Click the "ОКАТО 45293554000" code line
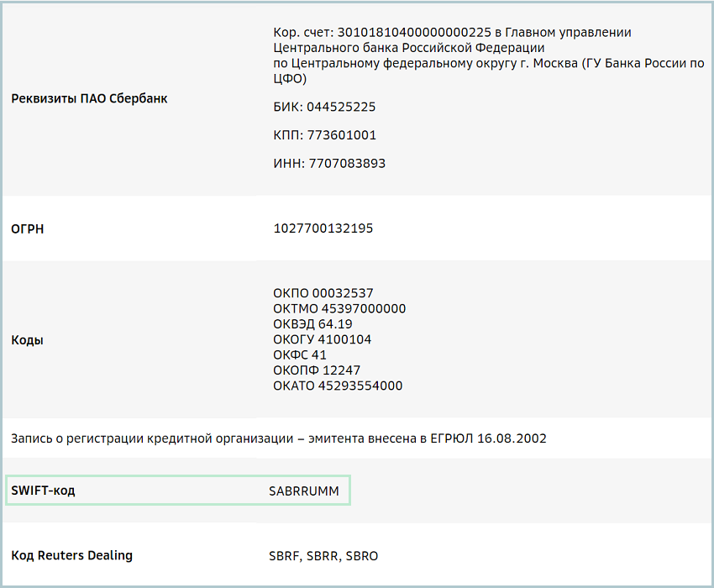The image size is (714, 588). click(338, 386)
